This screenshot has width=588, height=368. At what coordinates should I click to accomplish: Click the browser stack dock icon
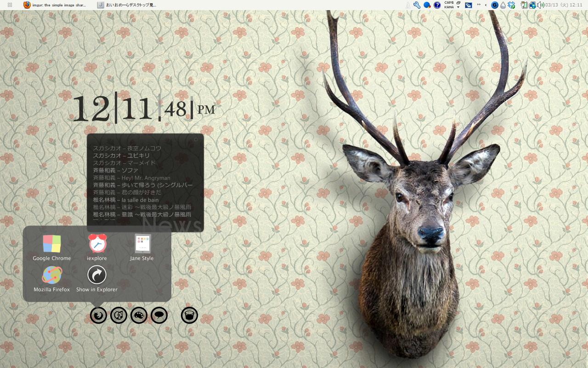tap(98, 315)
